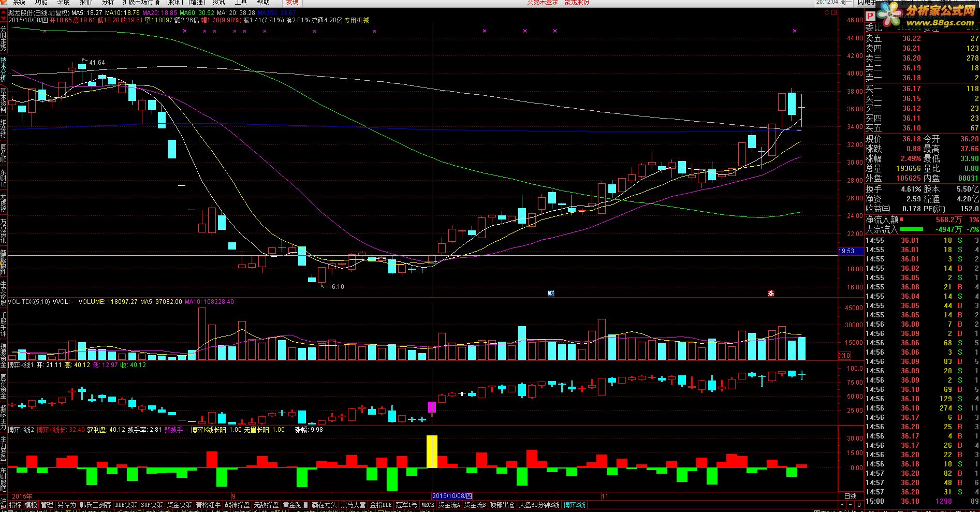The height and width of the screenshot is (512, 980).
Task: Click the 另存为 button in the bottom bar
Action: (66, 505)
